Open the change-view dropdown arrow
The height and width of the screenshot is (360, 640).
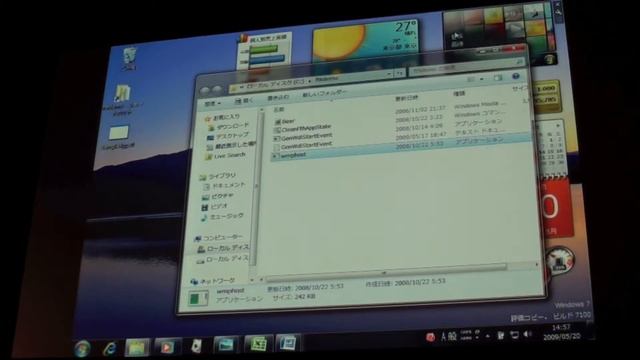[x=482, y=78]
